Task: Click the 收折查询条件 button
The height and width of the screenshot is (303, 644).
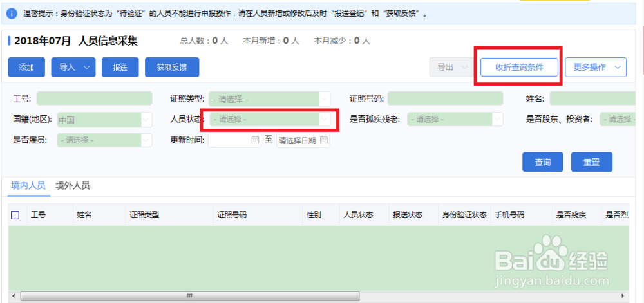Action: 519,68
